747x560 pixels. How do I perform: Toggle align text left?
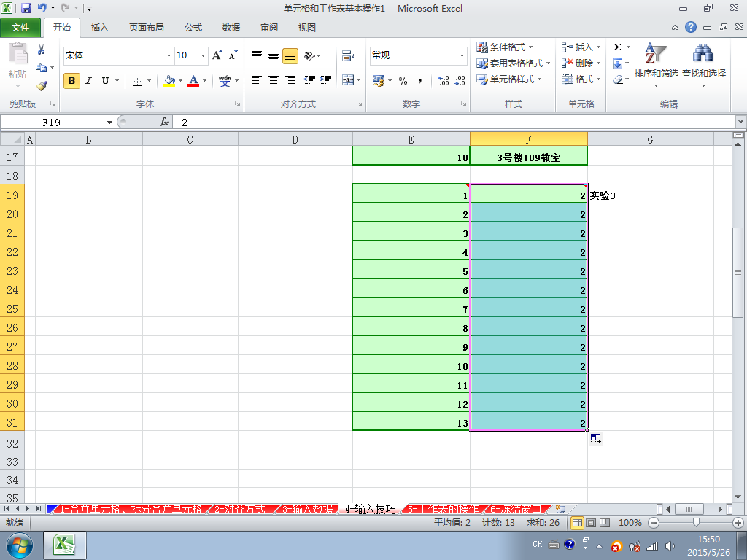click(257, 80)
